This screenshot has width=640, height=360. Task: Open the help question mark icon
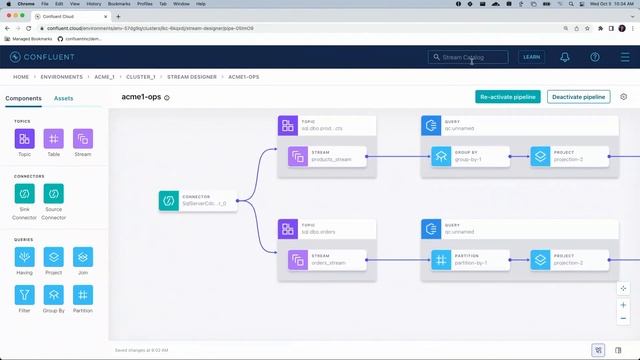tap(595, 57)
